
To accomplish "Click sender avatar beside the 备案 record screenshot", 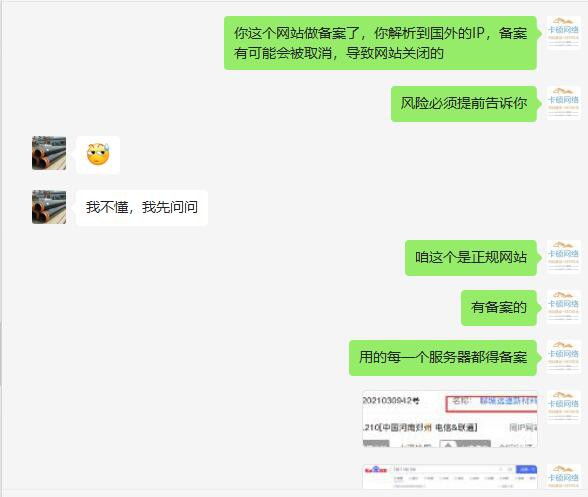I will [564, 407].
